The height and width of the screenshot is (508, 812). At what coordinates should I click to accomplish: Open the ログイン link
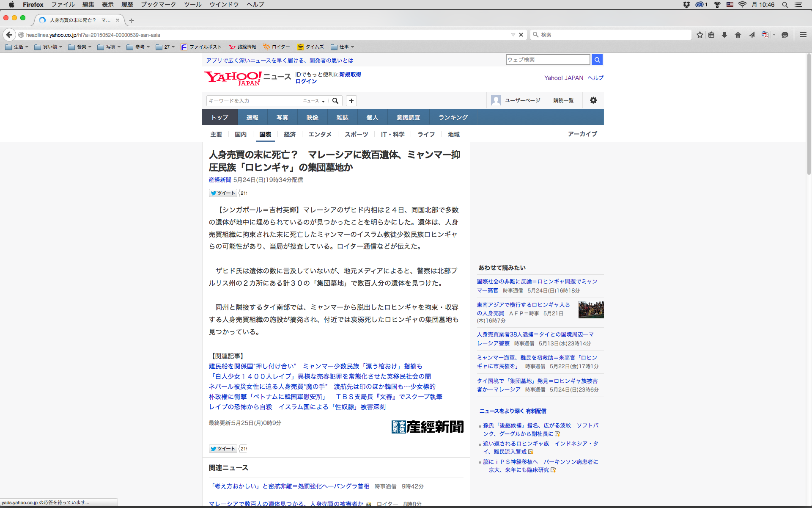tap(306, 81)
